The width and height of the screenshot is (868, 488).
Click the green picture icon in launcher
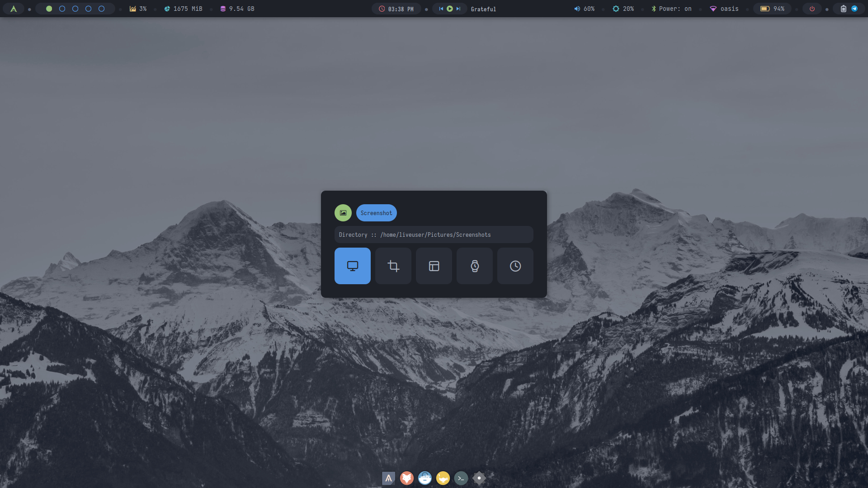tap(343, 213)
